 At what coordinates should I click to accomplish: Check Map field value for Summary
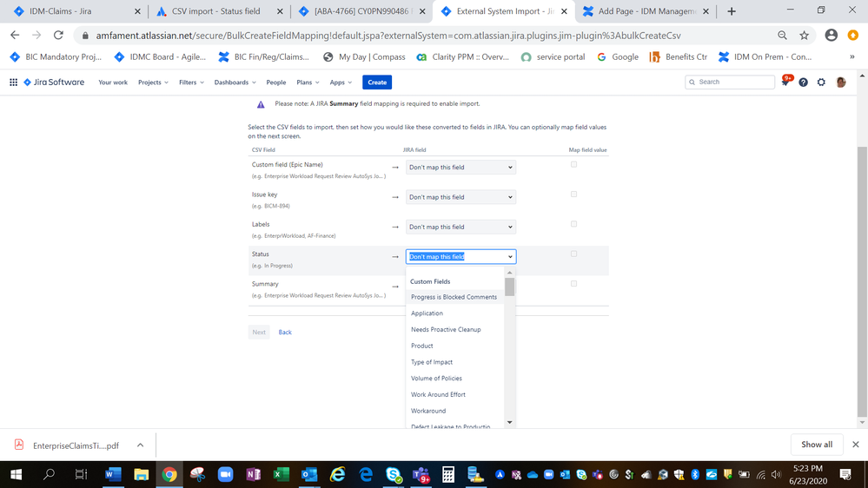(573, 284)
